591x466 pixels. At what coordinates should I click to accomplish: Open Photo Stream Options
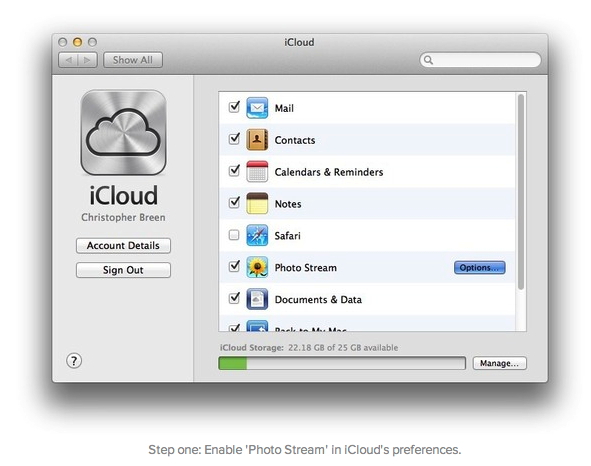click(x=479, y=267)
